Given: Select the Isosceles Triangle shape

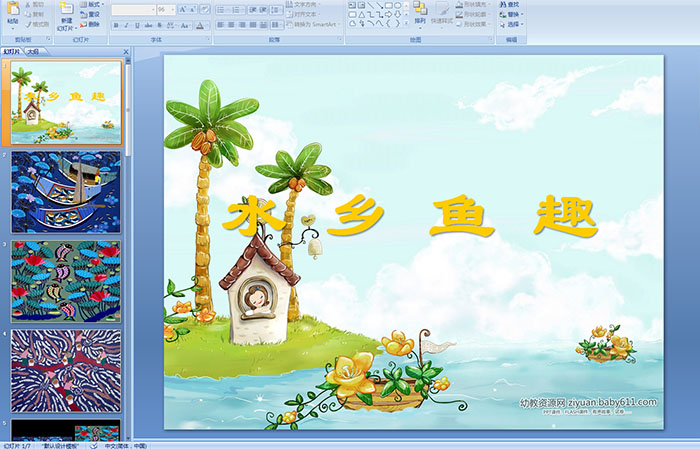Looking at the screenshot, I should pos(362,14).
